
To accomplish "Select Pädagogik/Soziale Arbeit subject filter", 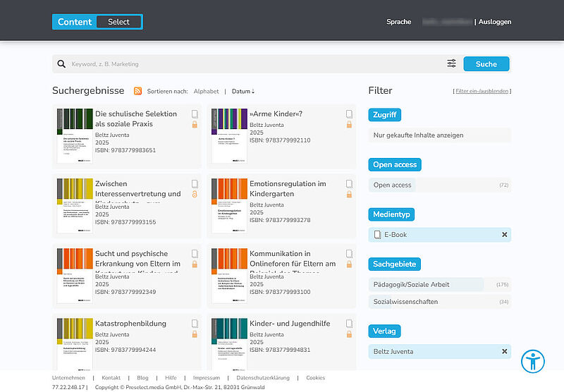I will click(411, 285).
